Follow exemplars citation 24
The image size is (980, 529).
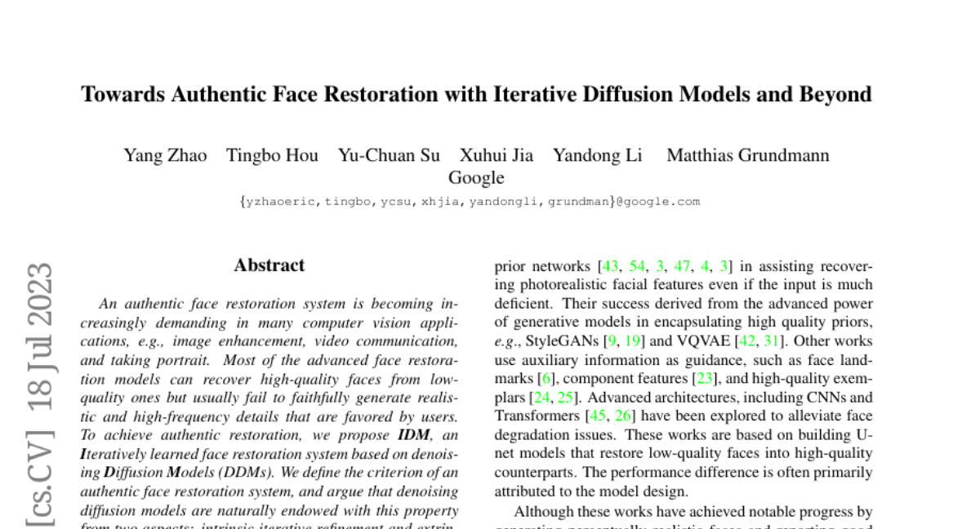541,398
